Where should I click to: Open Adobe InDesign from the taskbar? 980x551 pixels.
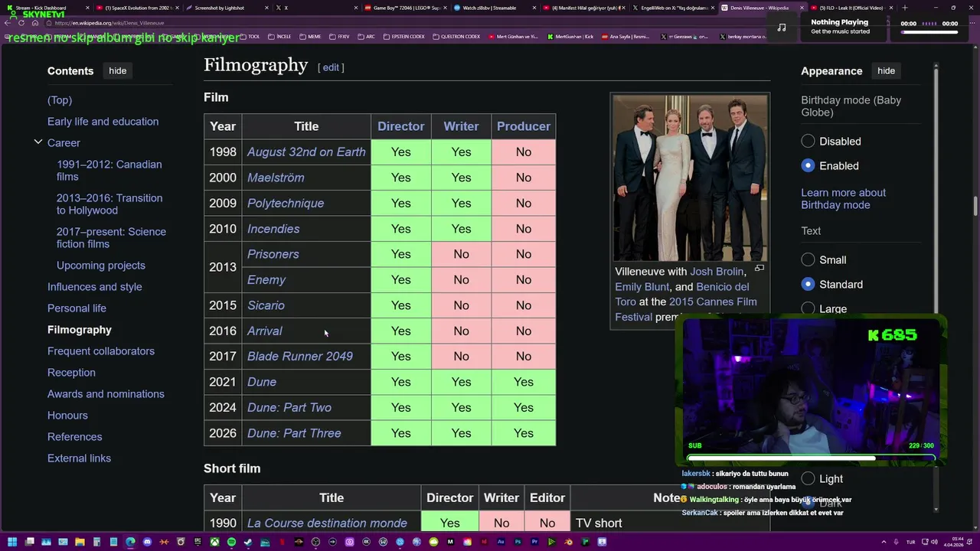coord(484,542)
